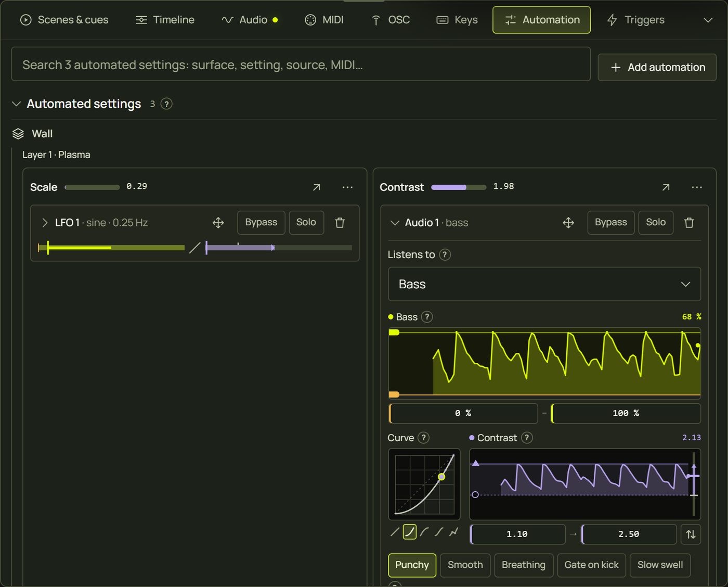Solo the LFO 1 automation
This screenshot has width=728, height=587.
coord(306,223)
